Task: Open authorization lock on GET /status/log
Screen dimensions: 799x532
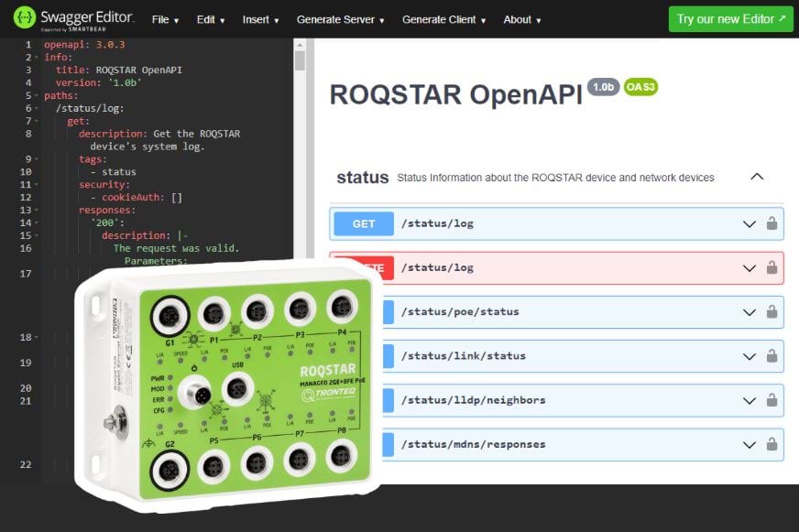Action: click(772, 223)
